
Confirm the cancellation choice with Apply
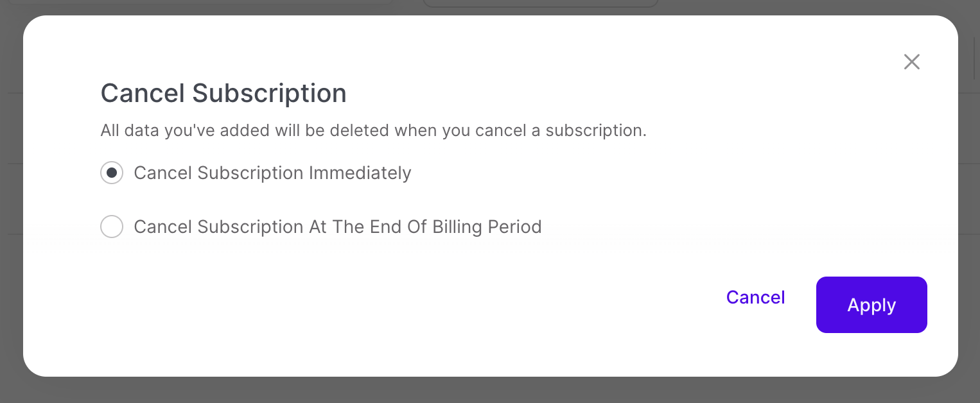871,305
